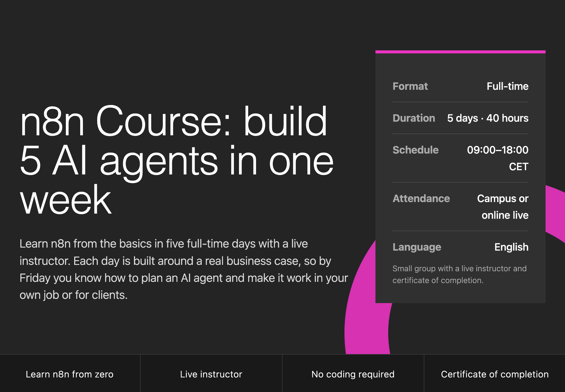Click the 'Full-time' value
This screenshot has width=565, height=392.
(x=508, y=86)
